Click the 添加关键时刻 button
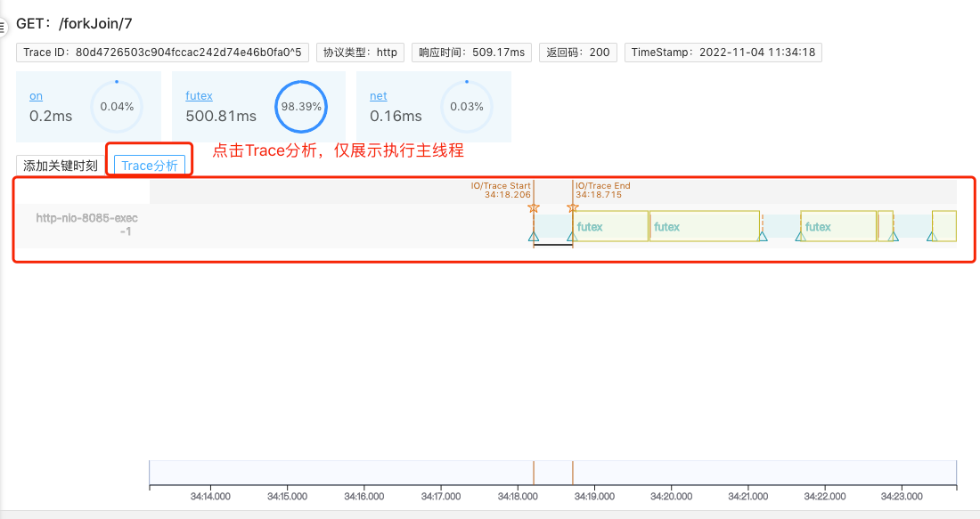This screenshot has height=519, width=980. tap(61, 166)
